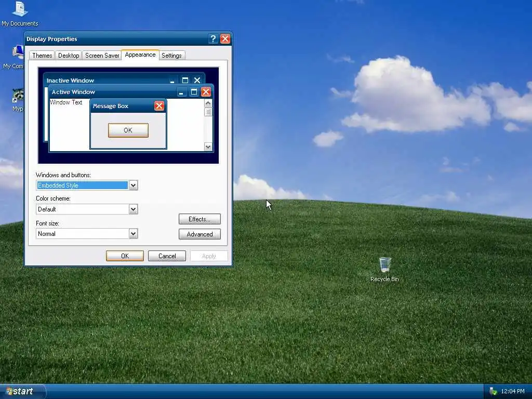Image resolution: width=532 pixels, height=399 pixels.
Task: Open the My Documents desktop icon
Action: click(20, 14)
